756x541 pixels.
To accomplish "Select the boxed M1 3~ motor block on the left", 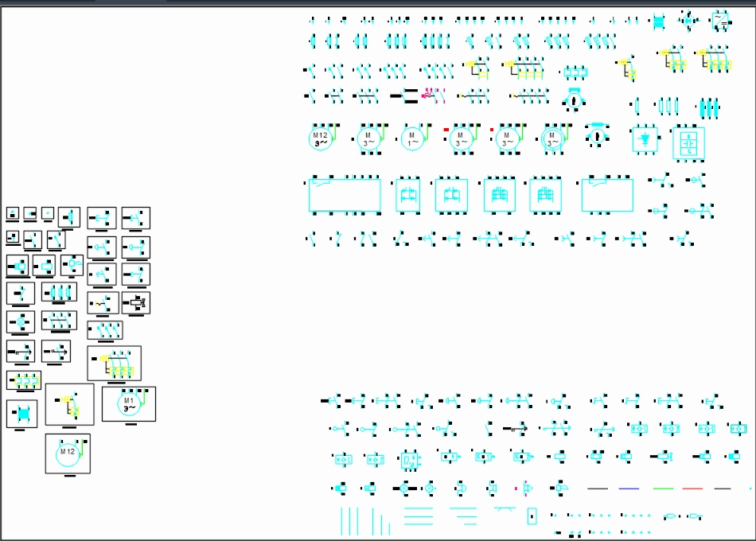I will [129, 404].
